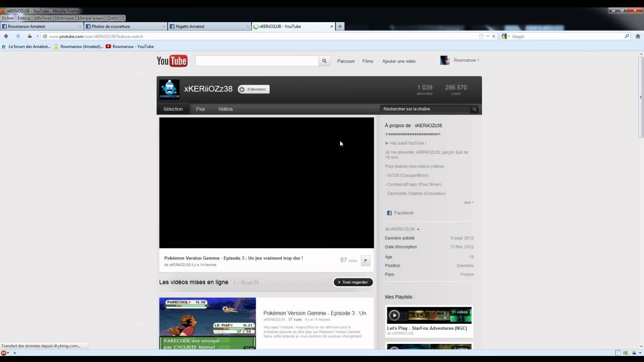Click the flag icon beside 57 vues

(366, 260)
